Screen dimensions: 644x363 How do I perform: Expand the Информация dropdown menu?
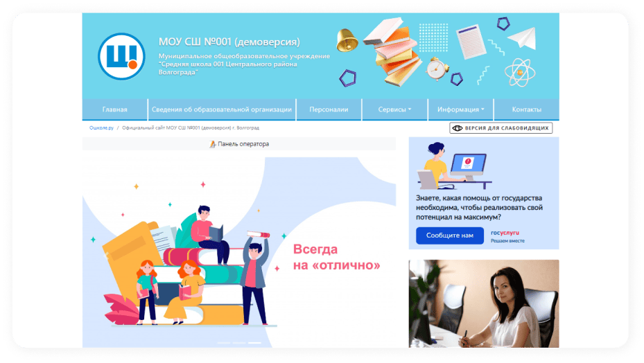(x=460, y=109)
